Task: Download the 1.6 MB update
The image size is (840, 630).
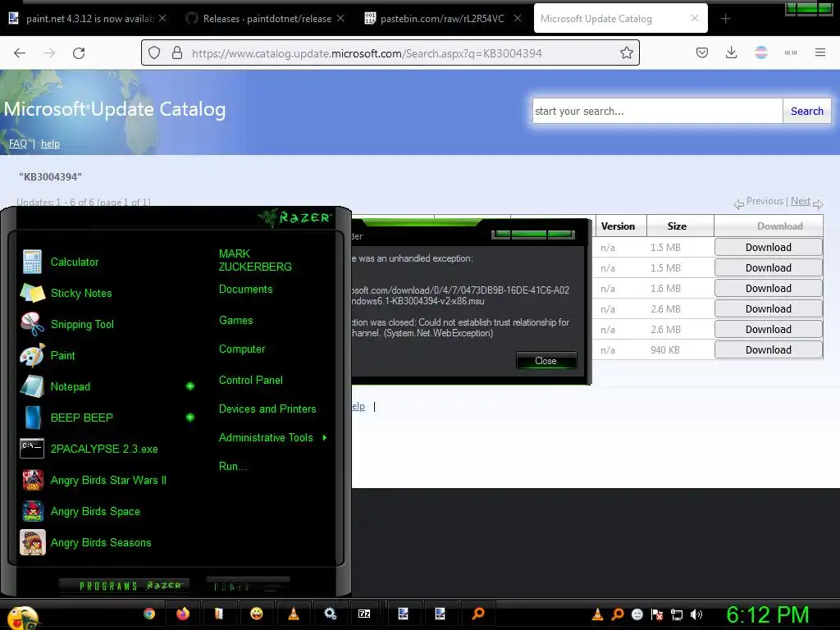Action: point(768,288)
